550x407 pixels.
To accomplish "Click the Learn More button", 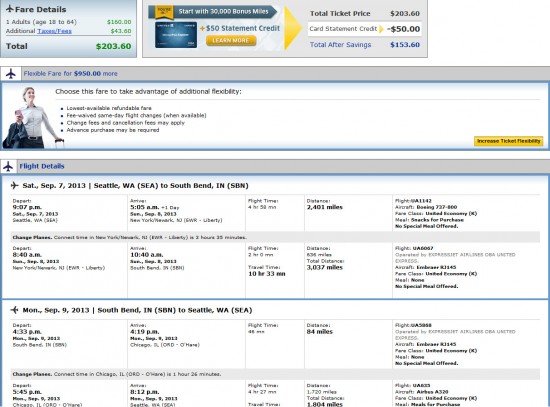I will tap(231, 40).
